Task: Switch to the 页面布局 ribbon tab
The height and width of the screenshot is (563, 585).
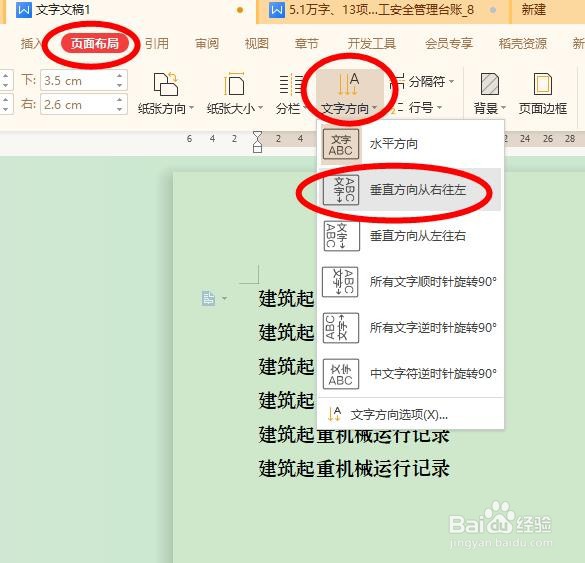Action: 94,44
